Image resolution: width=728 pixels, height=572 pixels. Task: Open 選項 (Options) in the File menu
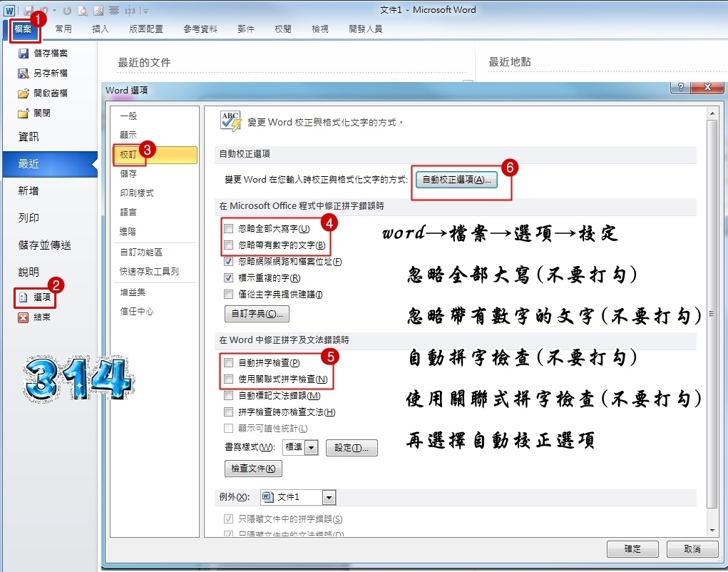pos(35,297)
